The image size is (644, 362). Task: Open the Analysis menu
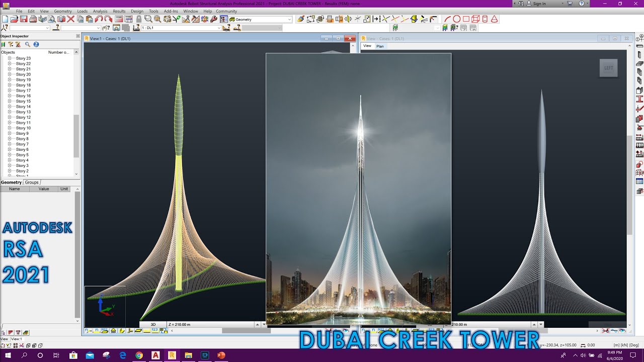pos(100,11)
